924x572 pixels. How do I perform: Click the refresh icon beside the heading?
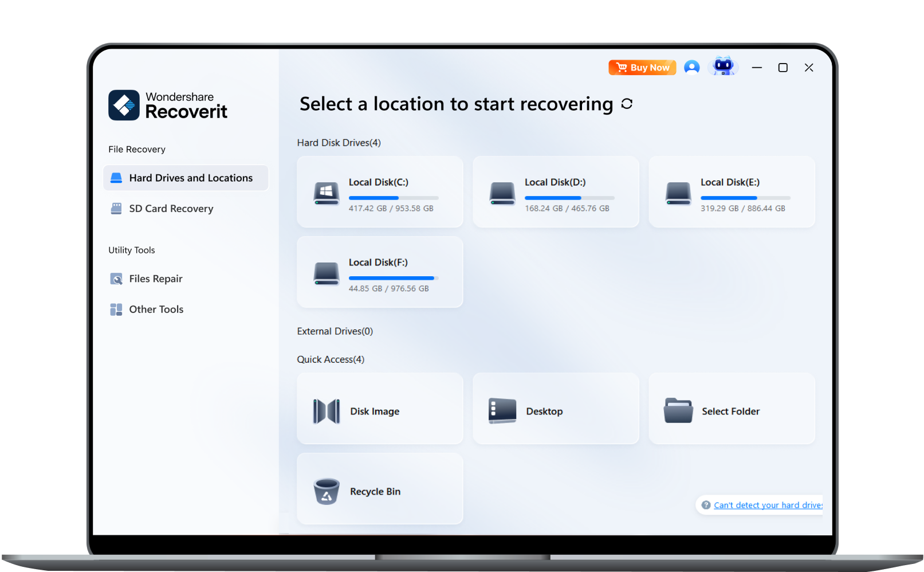pyautogui.click(x=627, y=104)
